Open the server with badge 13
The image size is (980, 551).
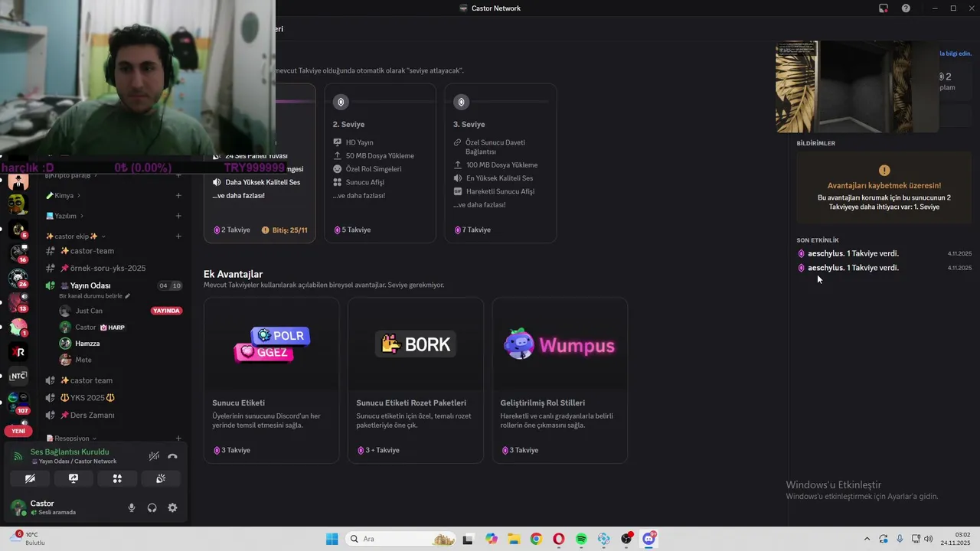18,302
